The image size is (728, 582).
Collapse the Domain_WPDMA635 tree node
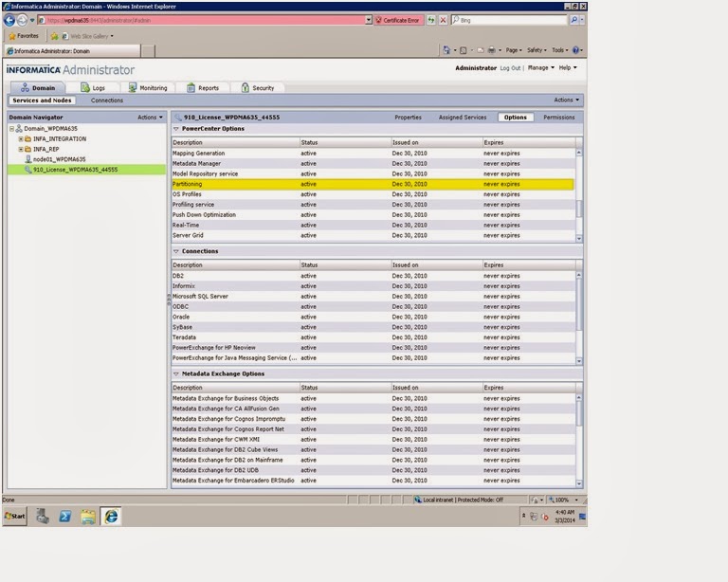[11, 129]
